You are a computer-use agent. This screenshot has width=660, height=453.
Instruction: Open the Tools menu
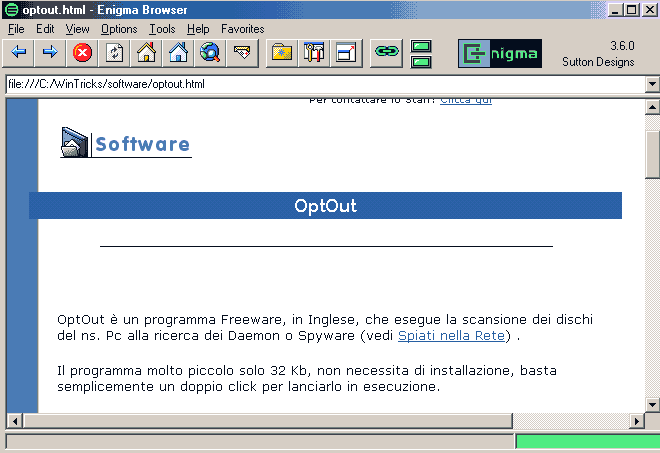tap(162, 29)
